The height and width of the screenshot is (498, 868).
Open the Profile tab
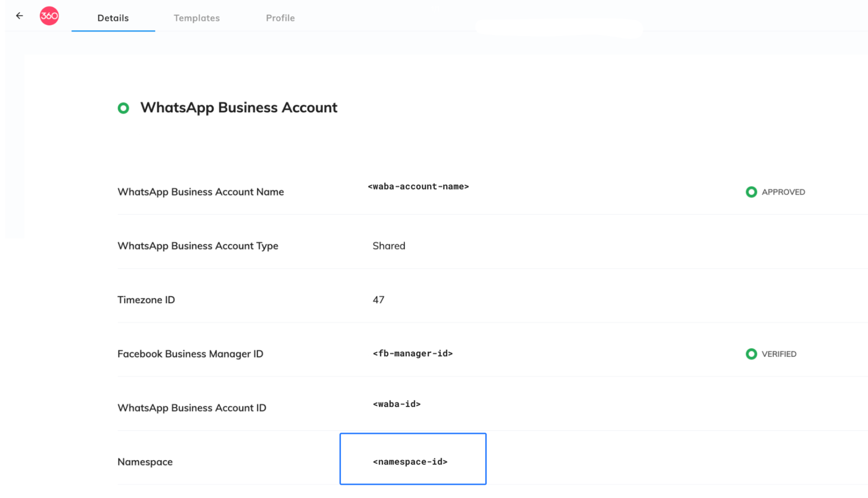[280, 18]
